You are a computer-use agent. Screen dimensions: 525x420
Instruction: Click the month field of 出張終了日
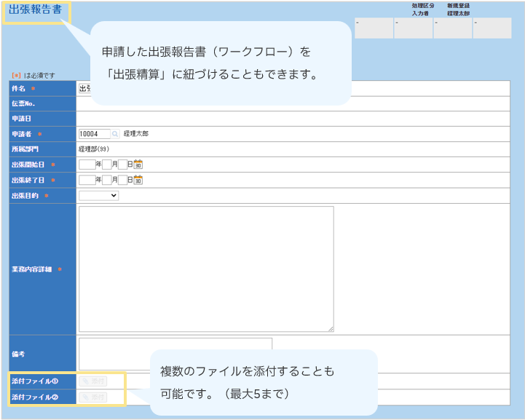106,180
